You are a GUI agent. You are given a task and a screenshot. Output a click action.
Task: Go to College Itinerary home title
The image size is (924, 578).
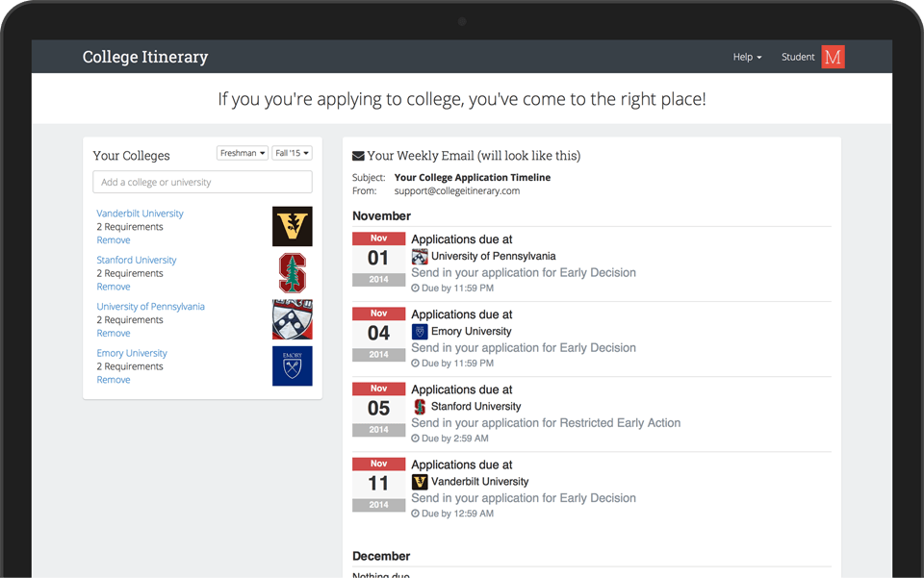145,57
